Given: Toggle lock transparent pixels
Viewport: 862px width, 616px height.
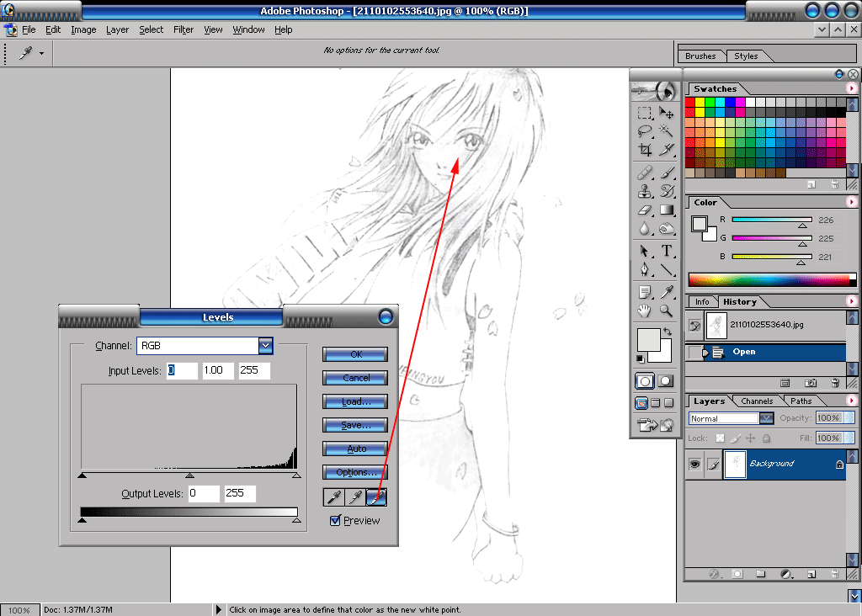Looking at the screenshot, I should pyautogui.click(x=721, y=438).
